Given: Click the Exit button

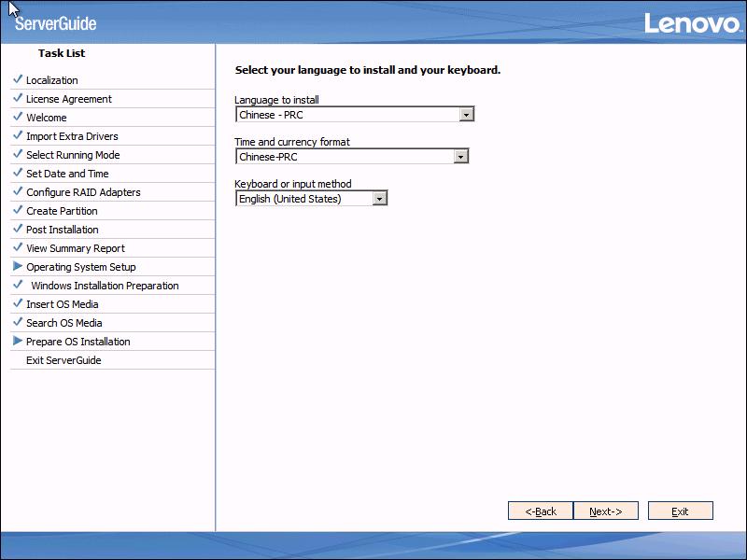Looking at the screenshot, I should click(680, 511).
